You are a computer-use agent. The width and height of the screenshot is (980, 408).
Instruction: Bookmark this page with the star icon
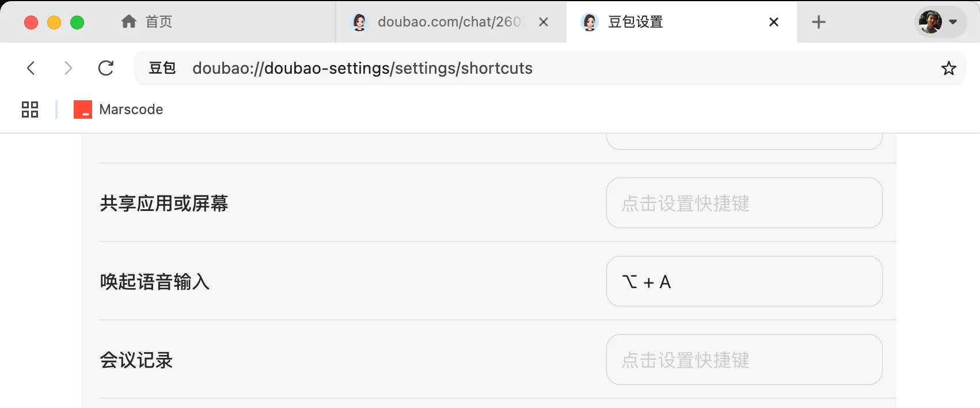click(948, 68)
